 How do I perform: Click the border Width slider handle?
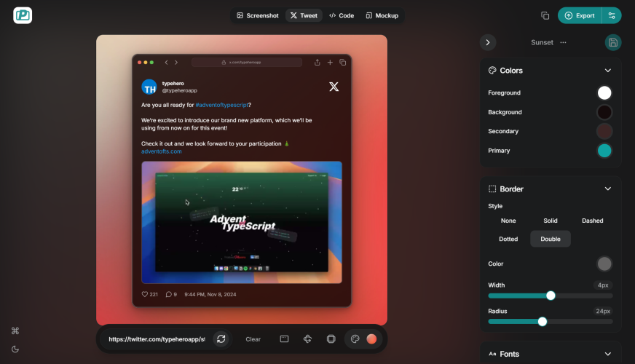[551, 296]
